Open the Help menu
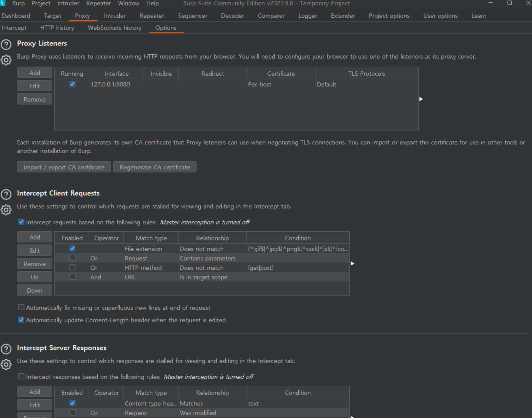 point(152,3)
